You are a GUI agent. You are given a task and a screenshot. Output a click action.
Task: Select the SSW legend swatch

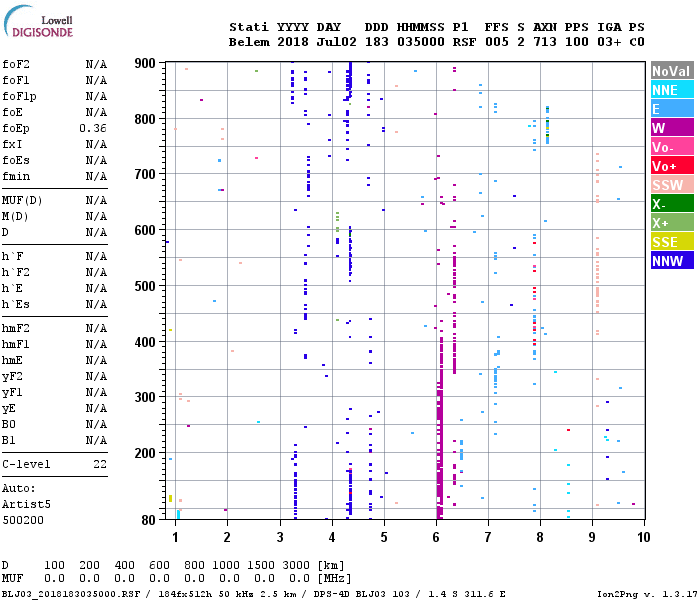click(672, 185)
